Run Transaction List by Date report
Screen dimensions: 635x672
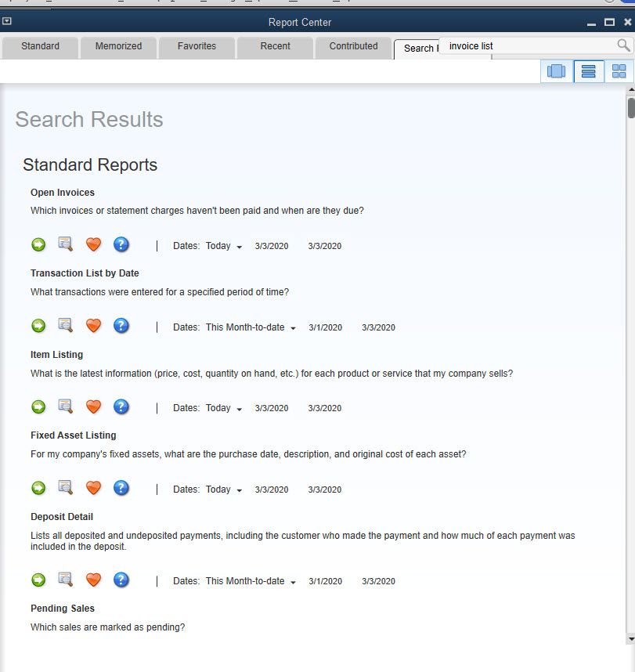[x=38, y=326]
